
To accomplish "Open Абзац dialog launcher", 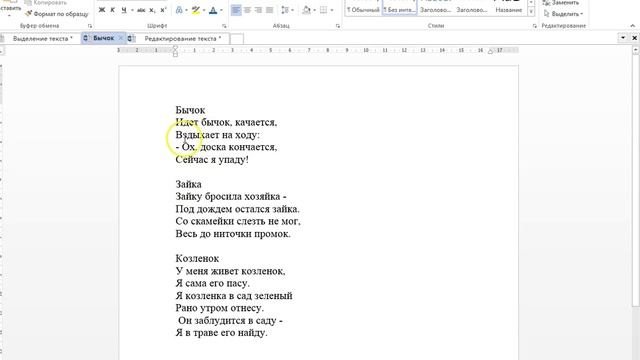I will (338, 26).
